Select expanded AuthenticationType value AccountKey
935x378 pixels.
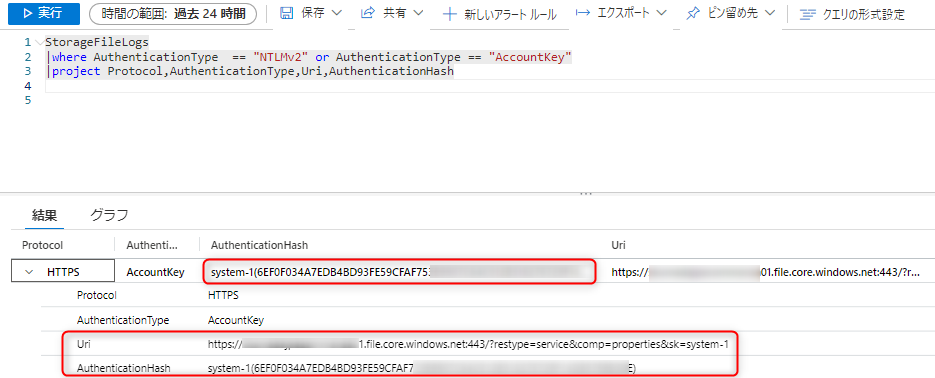[x=236, y=320]
